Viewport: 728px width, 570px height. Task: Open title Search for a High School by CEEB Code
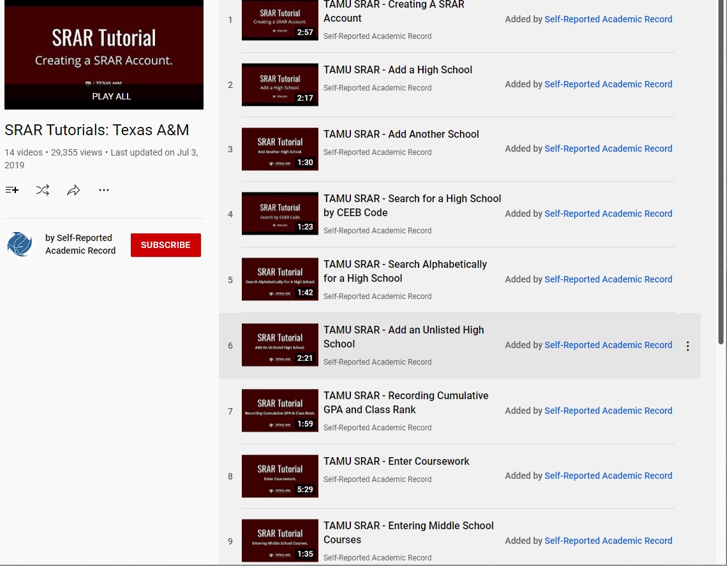(412, 205)
